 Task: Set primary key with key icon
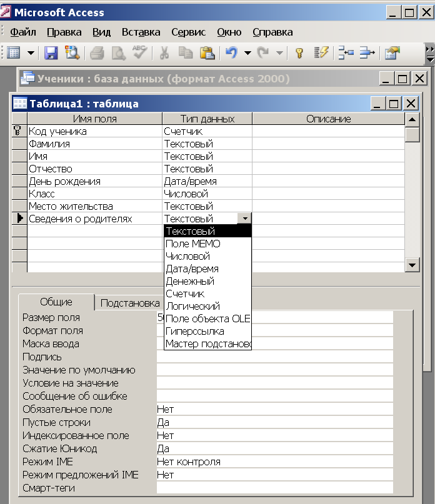[x=299, y=52]
